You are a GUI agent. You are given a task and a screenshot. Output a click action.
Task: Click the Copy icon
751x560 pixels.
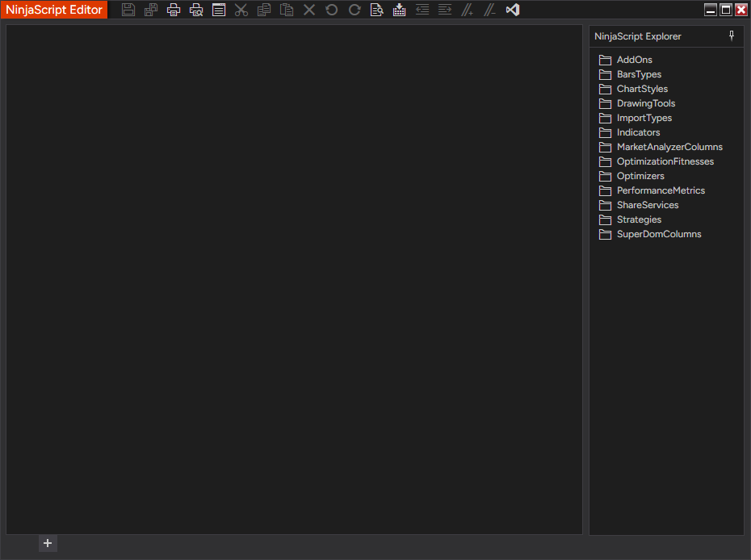tap(264, 10)
